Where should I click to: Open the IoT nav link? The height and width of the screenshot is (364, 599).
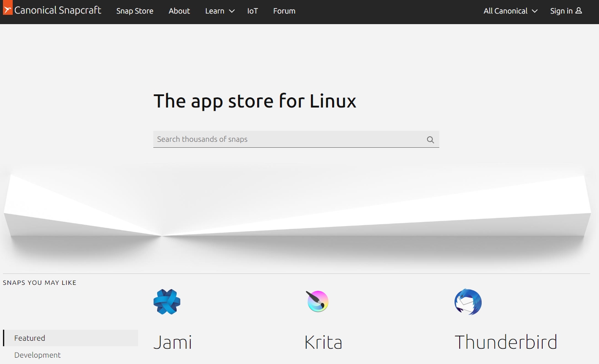tap(252, 11)
